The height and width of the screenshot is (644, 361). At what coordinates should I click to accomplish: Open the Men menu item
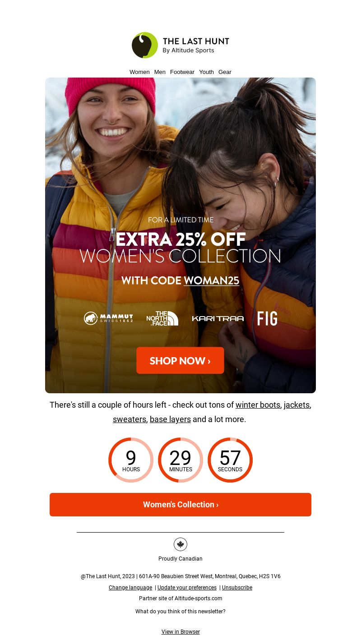point(160,72)
